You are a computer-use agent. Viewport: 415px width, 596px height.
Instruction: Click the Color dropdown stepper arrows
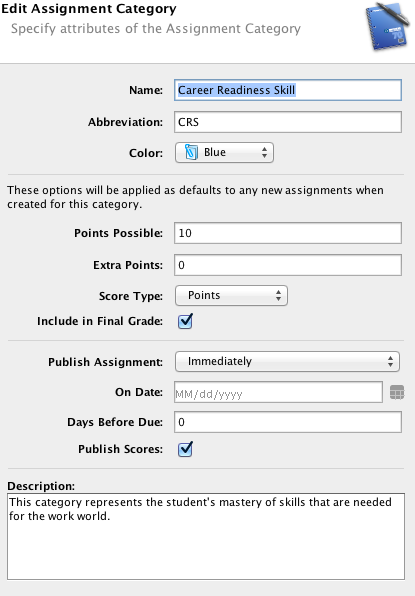[x=265, y=152]
